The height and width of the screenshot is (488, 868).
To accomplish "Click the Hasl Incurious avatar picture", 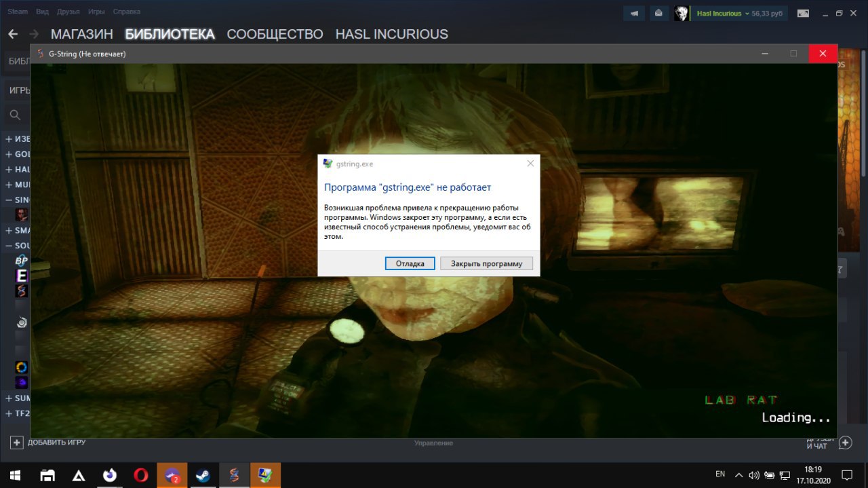I will pos(682,14).
